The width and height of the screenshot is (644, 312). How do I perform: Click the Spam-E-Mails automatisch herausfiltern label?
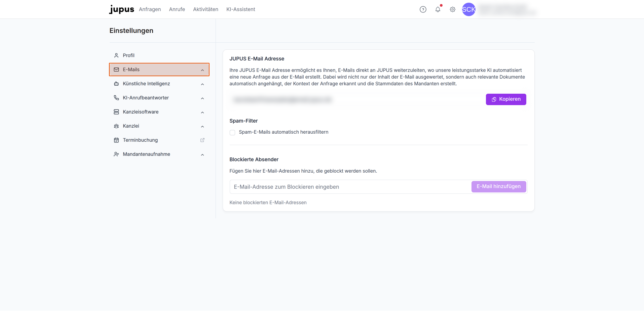click(284, 132)
